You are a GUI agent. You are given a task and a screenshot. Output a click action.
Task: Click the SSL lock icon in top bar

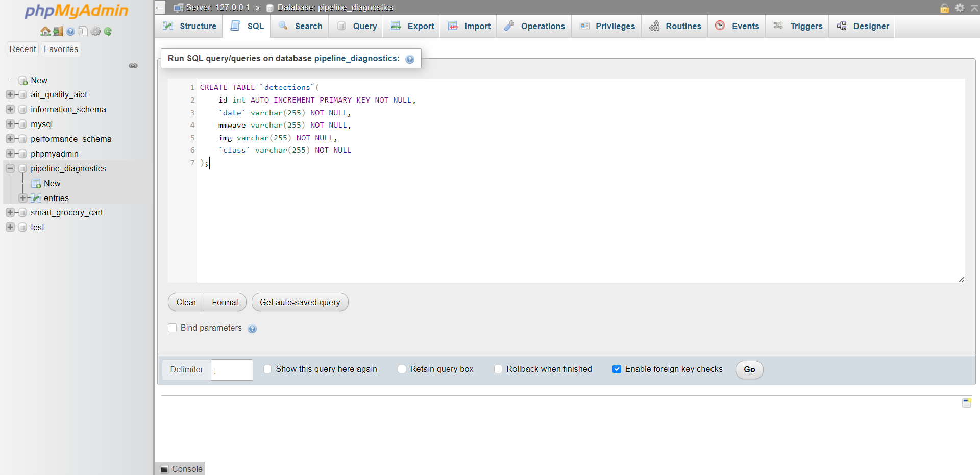[x=945, y=8]
